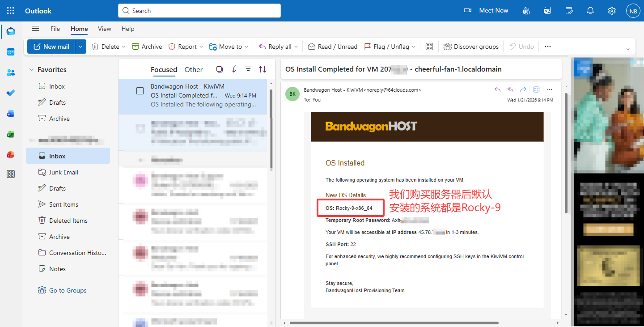
Task: Click the Teams chat icon in header
Action: (x=526, y=11)
